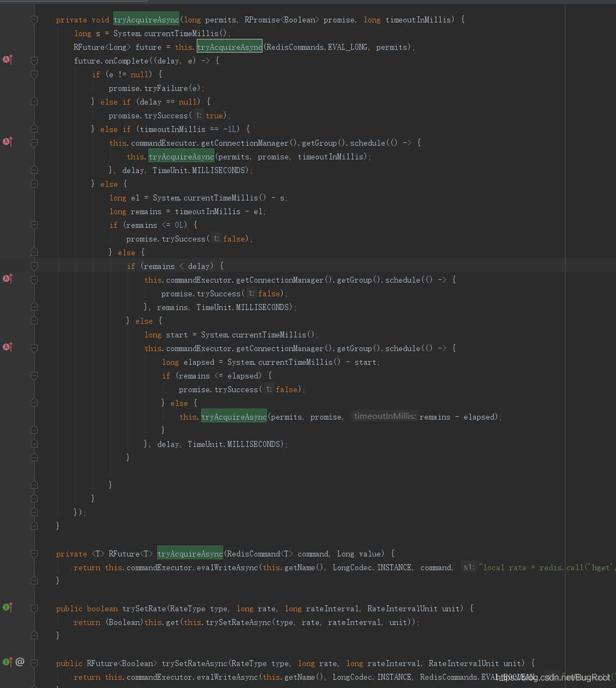
Task: Collapse the 'if (e != null)' block
Action: (35, 74)
